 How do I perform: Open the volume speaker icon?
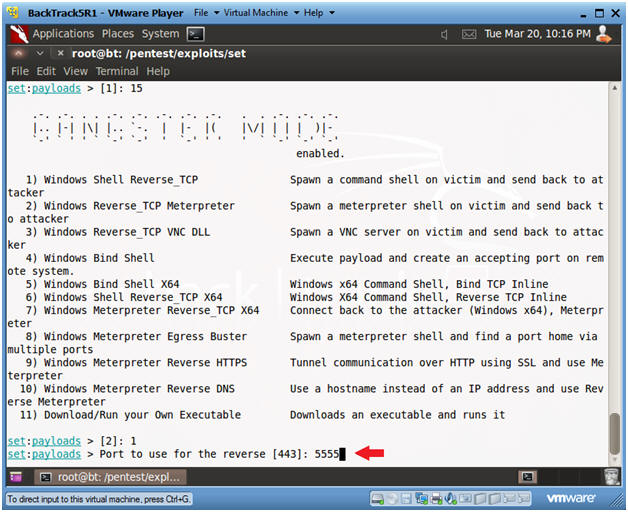coord(444,34)
